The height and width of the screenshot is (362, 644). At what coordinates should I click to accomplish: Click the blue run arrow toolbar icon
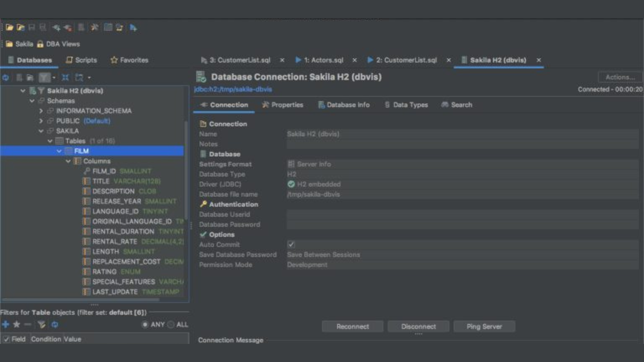(x=133, y=28)
